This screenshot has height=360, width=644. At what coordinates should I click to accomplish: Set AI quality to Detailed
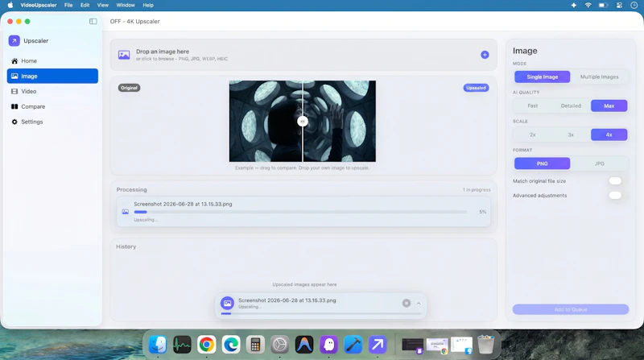coord(571,106)
